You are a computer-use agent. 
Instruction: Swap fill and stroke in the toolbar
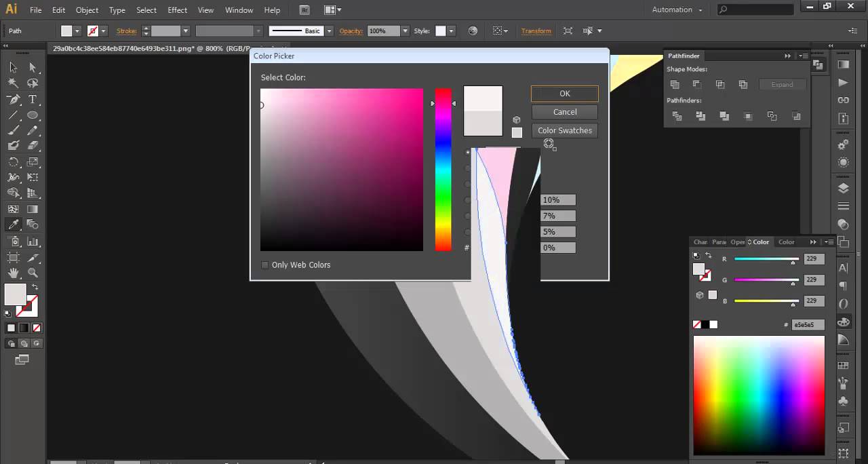click(35, 287)
